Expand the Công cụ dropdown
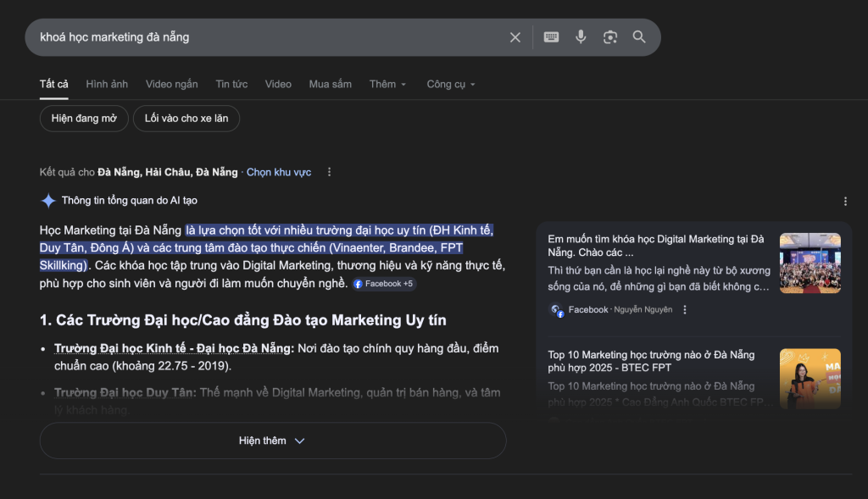868x499 pixels. (x=451, y=84)
